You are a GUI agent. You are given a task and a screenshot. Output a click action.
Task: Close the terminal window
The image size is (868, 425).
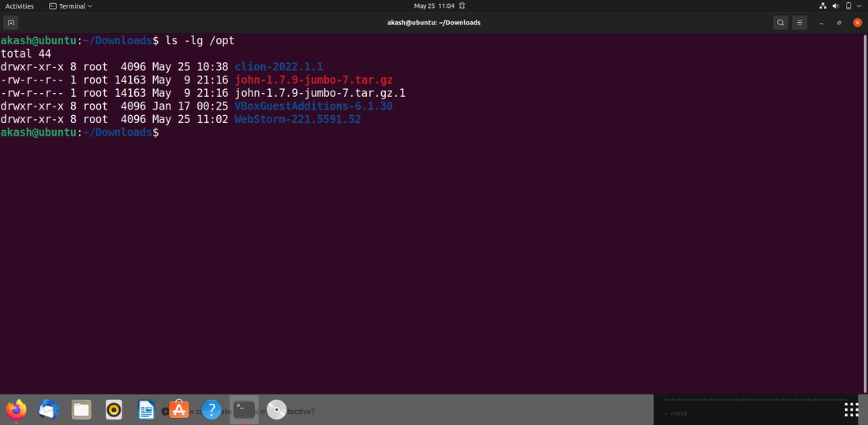pos(858,23)
